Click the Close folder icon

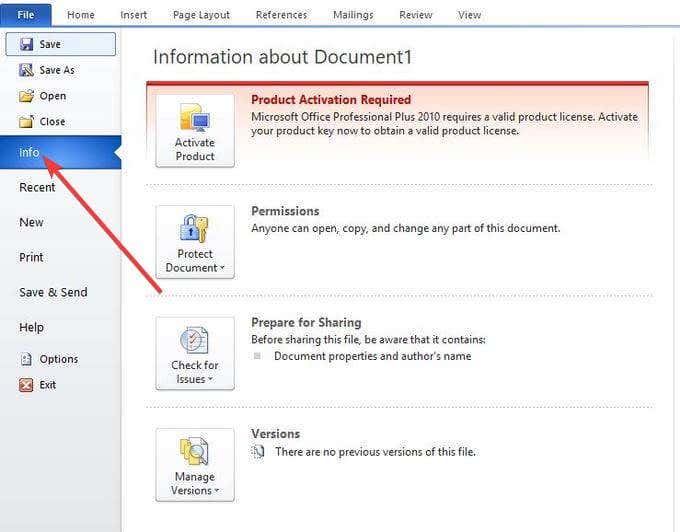tap(26, 121)
